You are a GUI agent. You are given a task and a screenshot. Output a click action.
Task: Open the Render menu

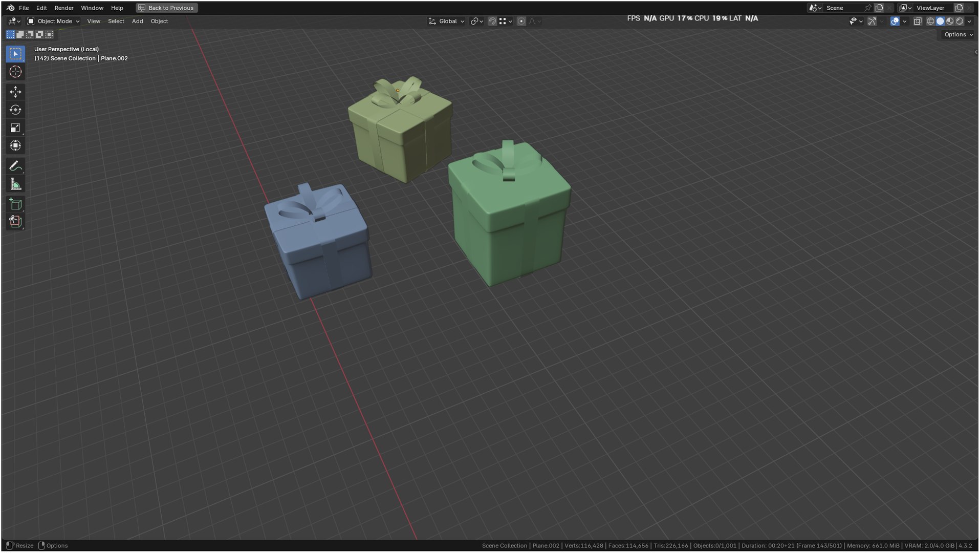[x=64, y=8]
